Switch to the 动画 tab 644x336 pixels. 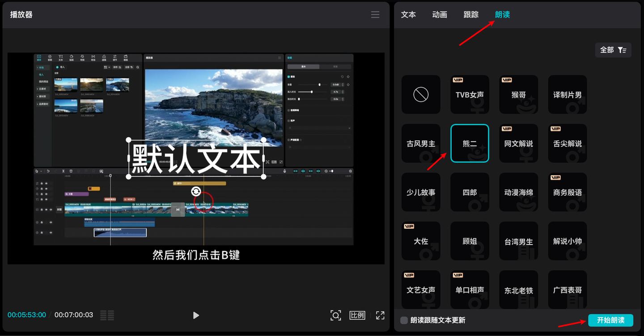pyautogui.click(x=440, y=15)
